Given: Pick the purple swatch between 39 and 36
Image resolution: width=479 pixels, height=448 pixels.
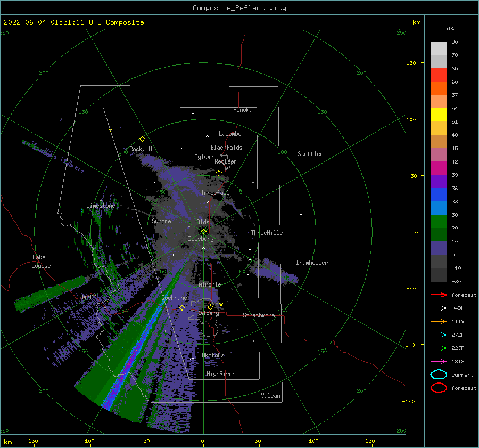Looking at the screenshot, I should tap(439, 181).
